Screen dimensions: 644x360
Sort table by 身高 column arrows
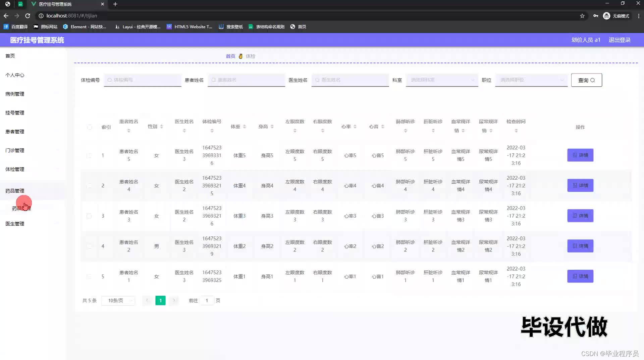[x=272, y=127]
